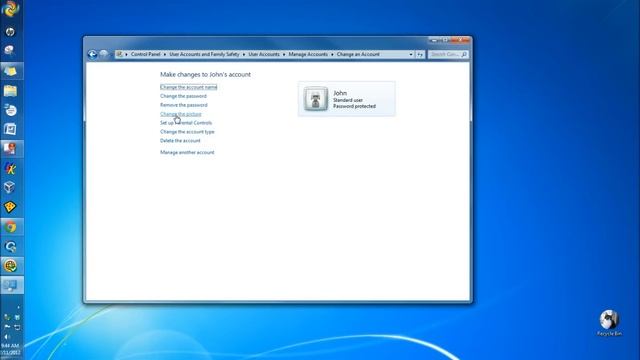Click the Forward arrow button
Viewport: 640px width, 360px height.
point(104,54)
